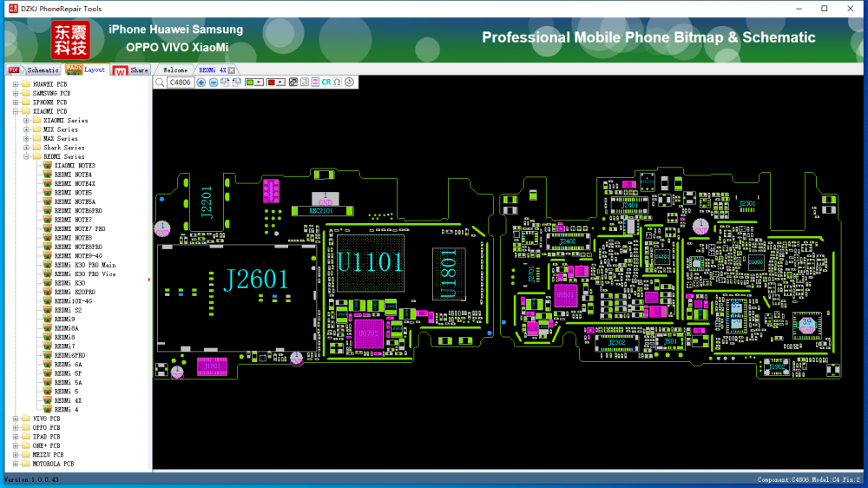This screenshot has height=488, width=868.
Task: Click the magenta lines icon in toolbar
Action: tap(315, 82)
